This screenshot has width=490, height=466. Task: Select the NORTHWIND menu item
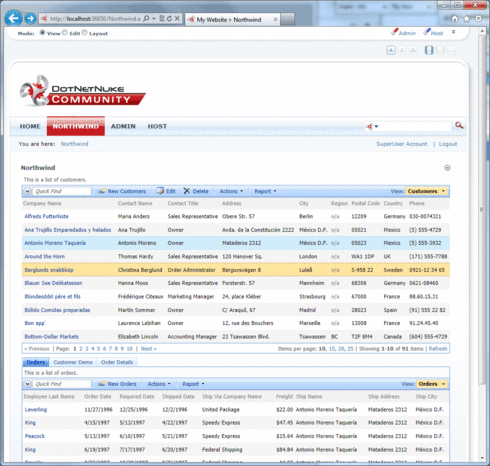tap(76, 126)
